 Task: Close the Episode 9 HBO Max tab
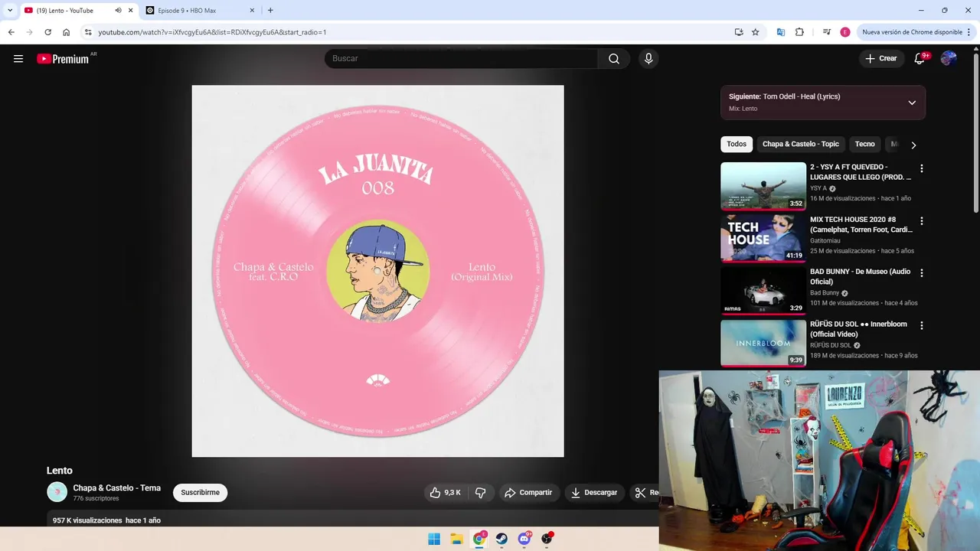point(252,11)
